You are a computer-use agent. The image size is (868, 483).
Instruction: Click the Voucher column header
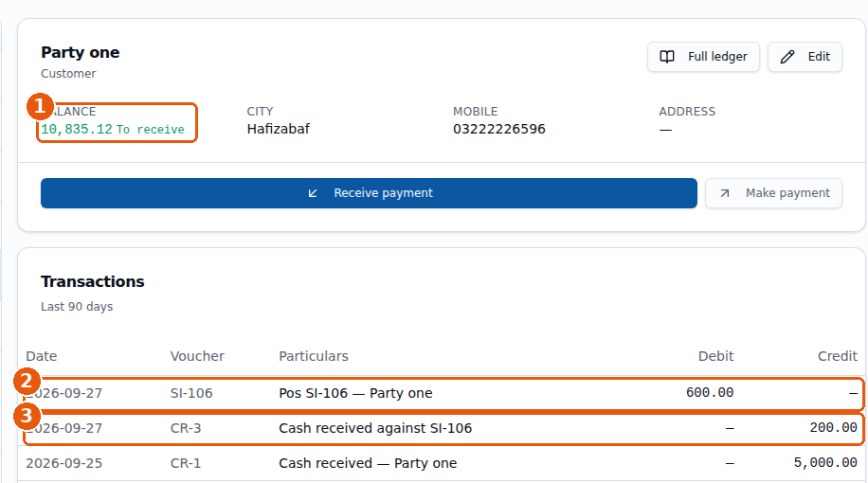point(197,356)
